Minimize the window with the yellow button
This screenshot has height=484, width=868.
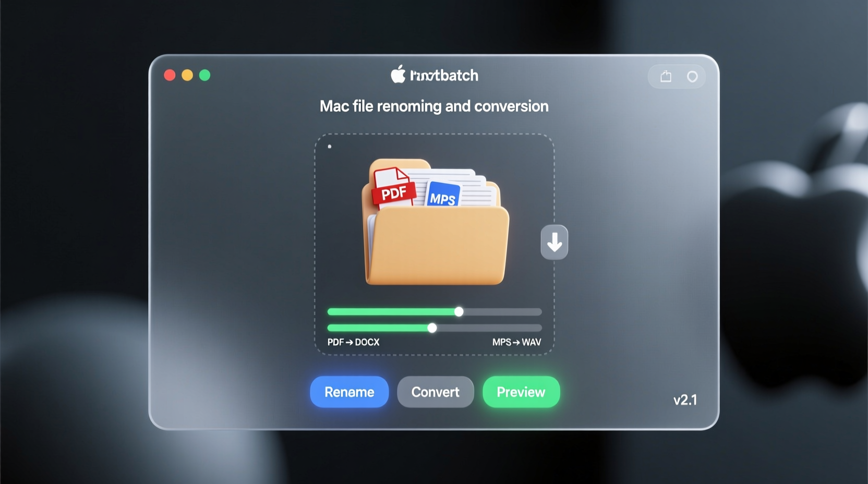pyautogui.click(x=187, y=75)
